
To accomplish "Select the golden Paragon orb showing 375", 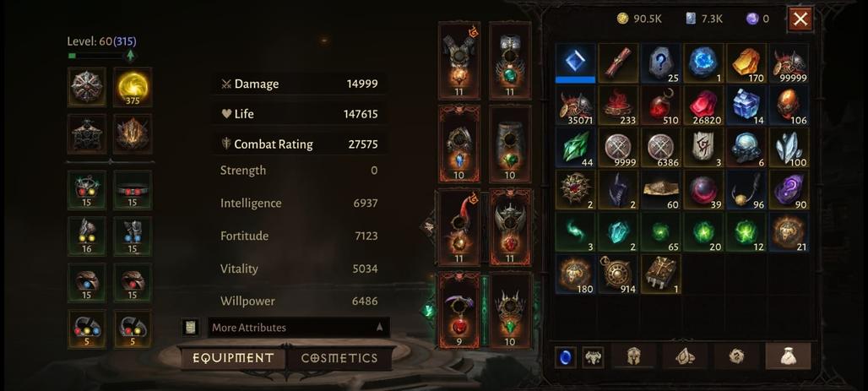I will (133, 87).
